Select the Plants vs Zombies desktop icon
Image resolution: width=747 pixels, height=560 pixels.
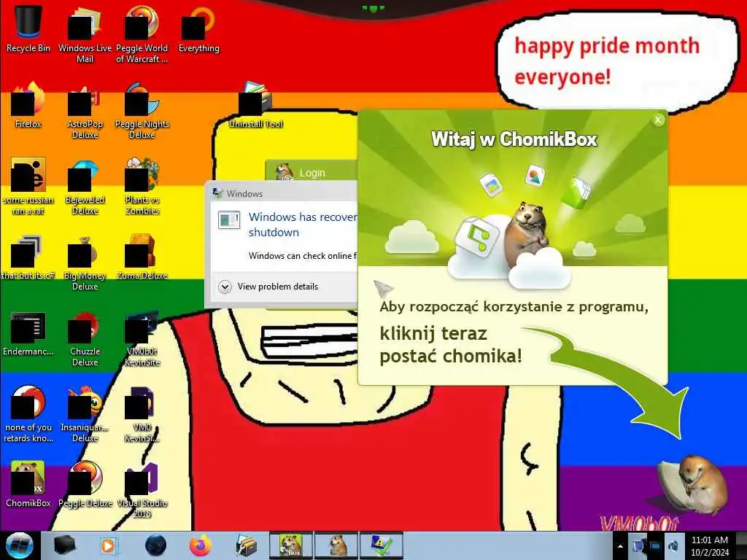coord(142,186)
